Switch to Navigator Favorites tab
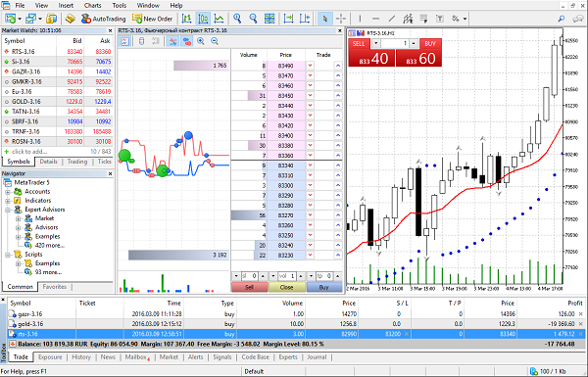Viewport: 588px width, 377px height. (x=54, y=287)
